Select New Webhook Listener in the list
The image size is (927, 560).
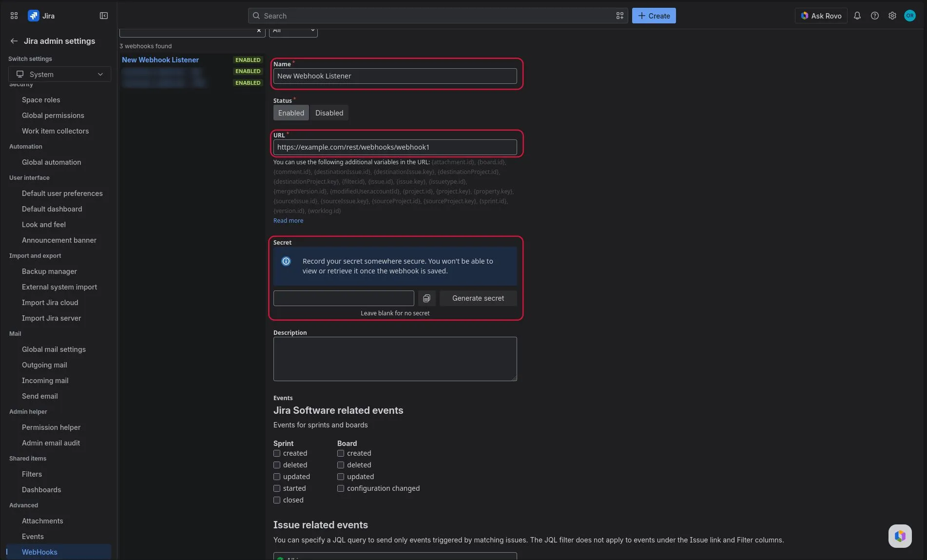pyautogui.click(x=160, y=60)
